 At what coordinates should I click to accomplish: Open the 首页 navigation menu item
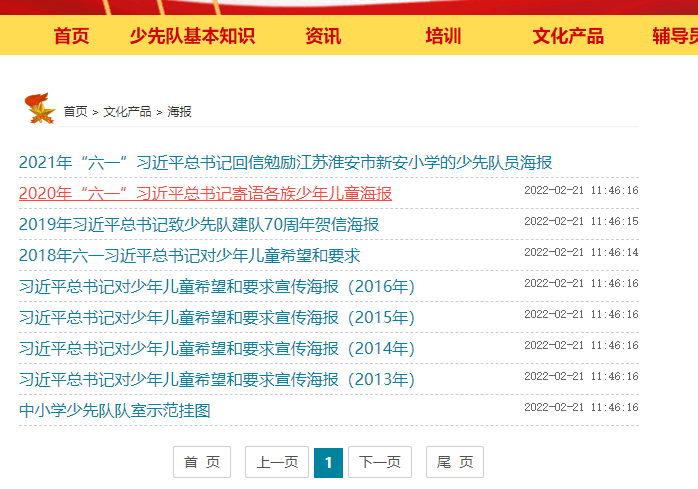point(71,37)
